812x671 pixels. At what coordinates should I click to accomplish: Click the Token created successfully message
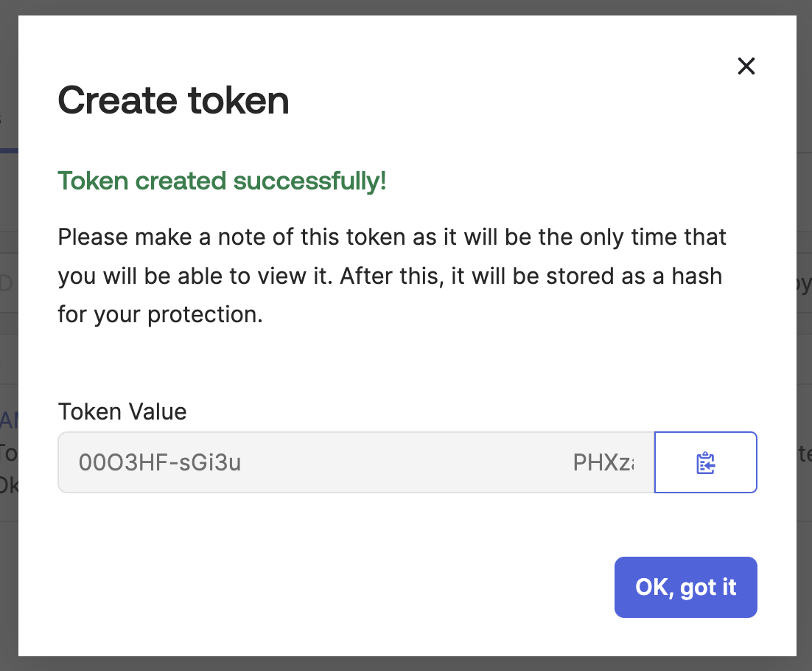pos(222,181)
